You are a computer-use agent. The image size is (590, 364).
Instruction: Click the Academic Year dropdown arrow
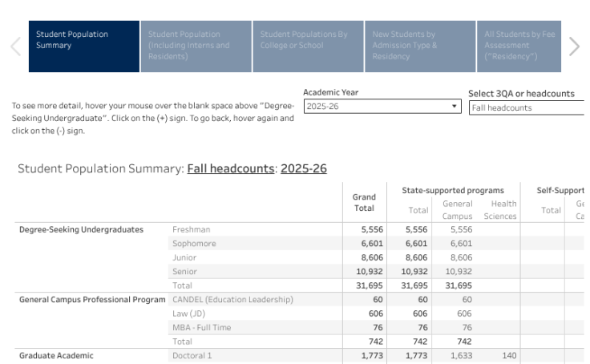point(455,107)
